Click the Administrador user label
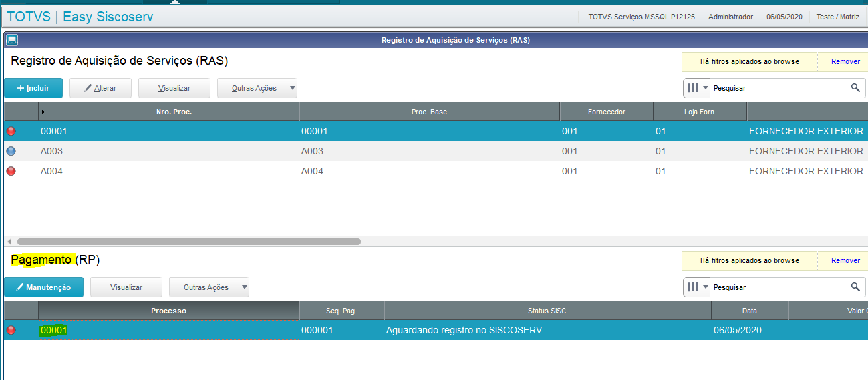Image resolution: width=868 pixels, height=380 pixels. (730, 17)
